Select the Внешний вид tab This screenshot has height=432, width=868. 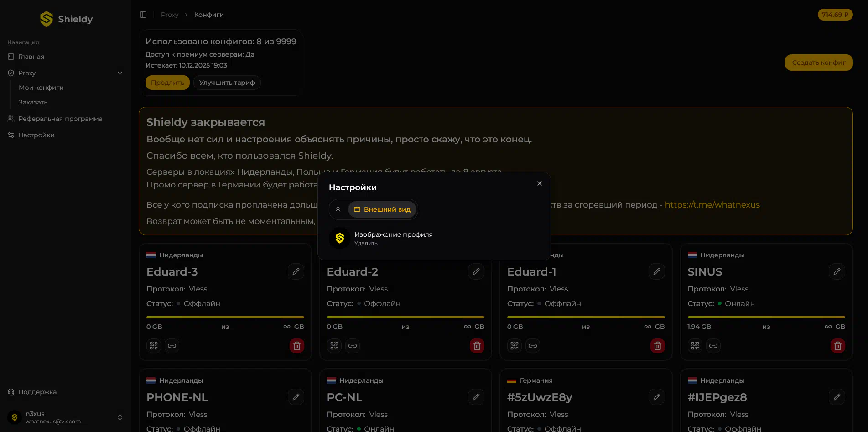tap(382, 209)
